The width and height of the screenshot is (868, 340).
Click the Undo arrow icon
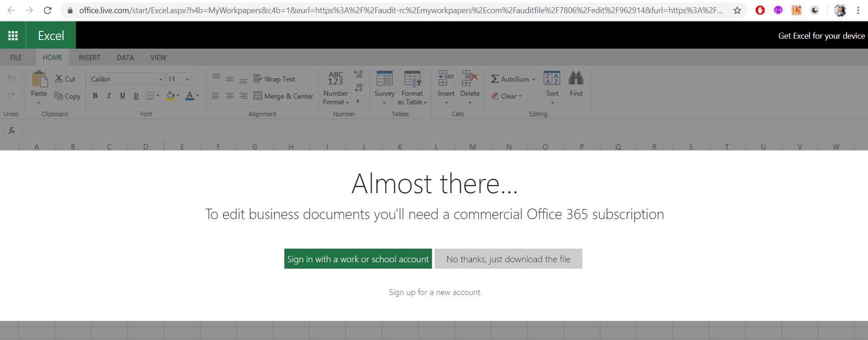[x=11, y=79]
